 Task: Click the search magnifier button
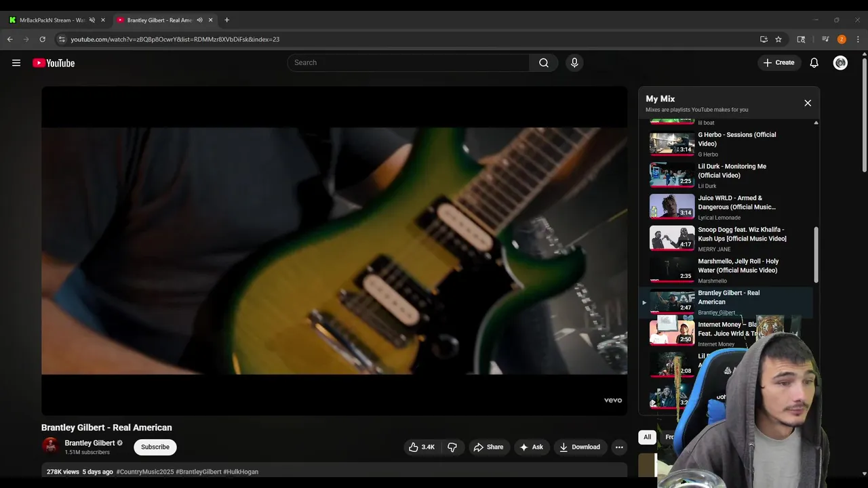click(544, 63)
